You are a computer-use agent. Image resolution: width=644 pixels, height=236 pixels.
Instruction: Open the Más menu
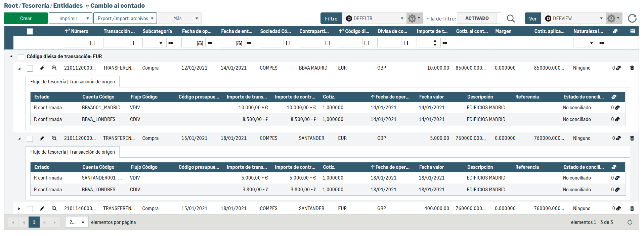pos(179,18)
